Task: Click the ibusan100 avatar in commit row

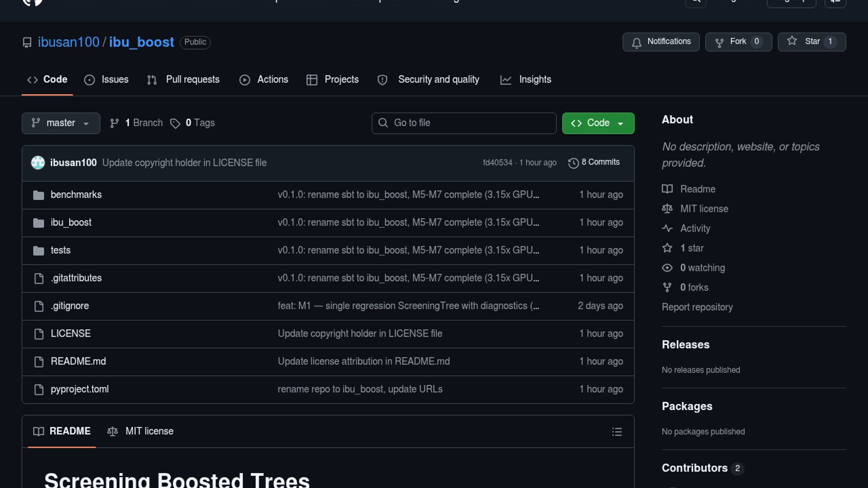Action: coord(38,163)
